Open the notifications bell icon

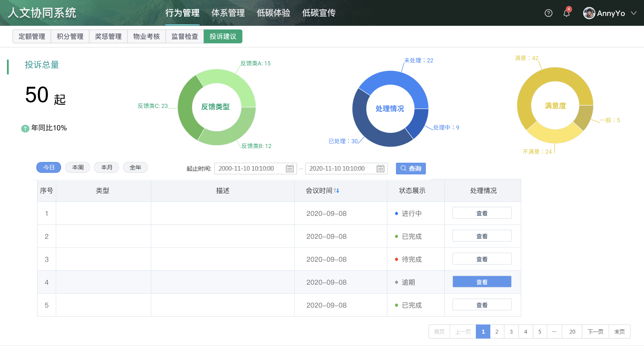pos(566,13)
